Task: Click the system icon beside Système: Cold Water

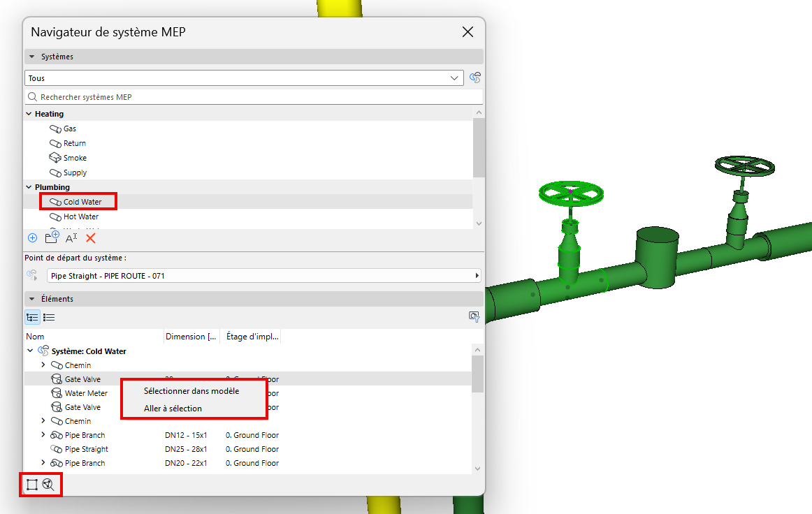Action: tap(43, 351)
